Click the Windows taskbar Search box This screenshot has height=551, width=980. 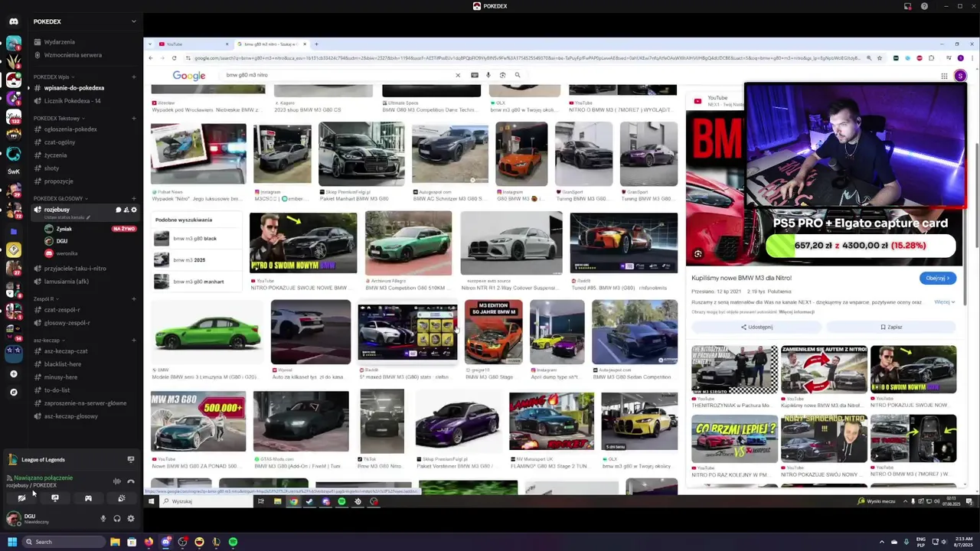(64, 542)
